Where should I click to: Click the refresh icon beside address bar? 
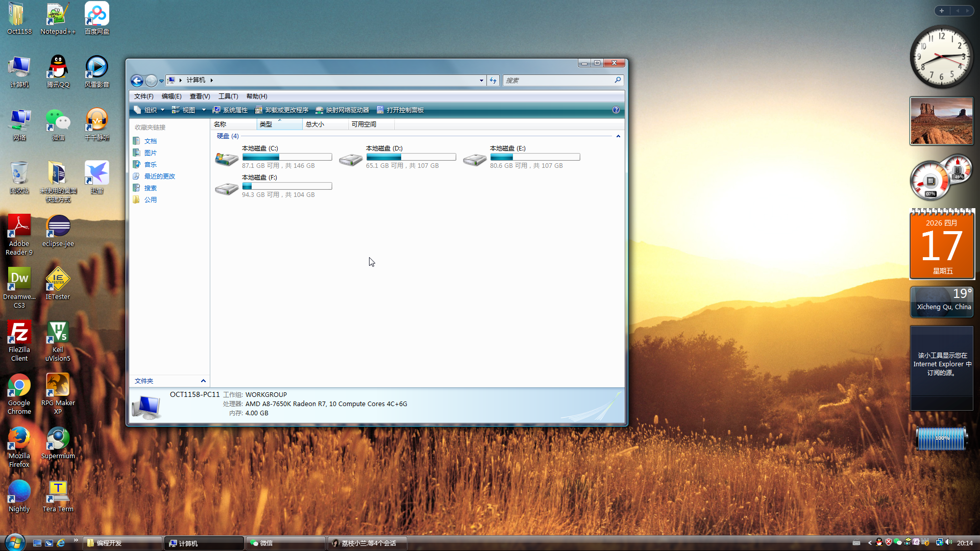click(493, 81)
